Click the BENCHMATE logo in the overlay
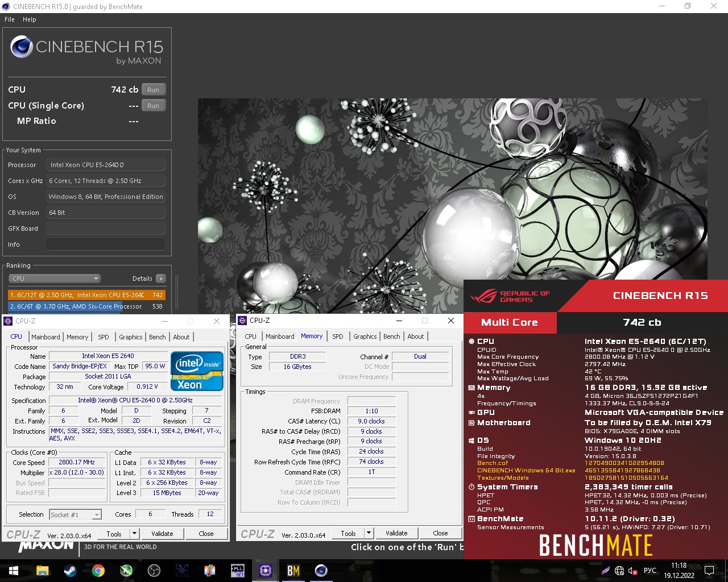This screenshot has width=728, height=582. (x=595, y=546)
